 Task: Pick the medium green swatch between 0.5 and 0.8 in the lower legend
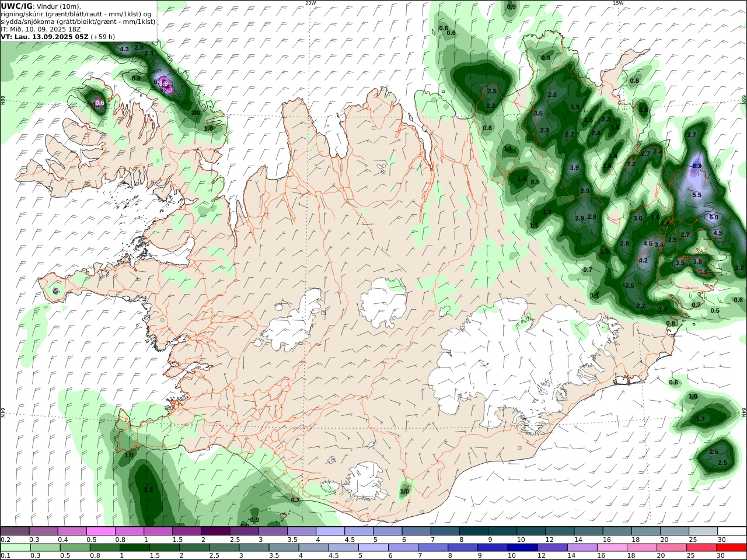[x=75, y=548]
